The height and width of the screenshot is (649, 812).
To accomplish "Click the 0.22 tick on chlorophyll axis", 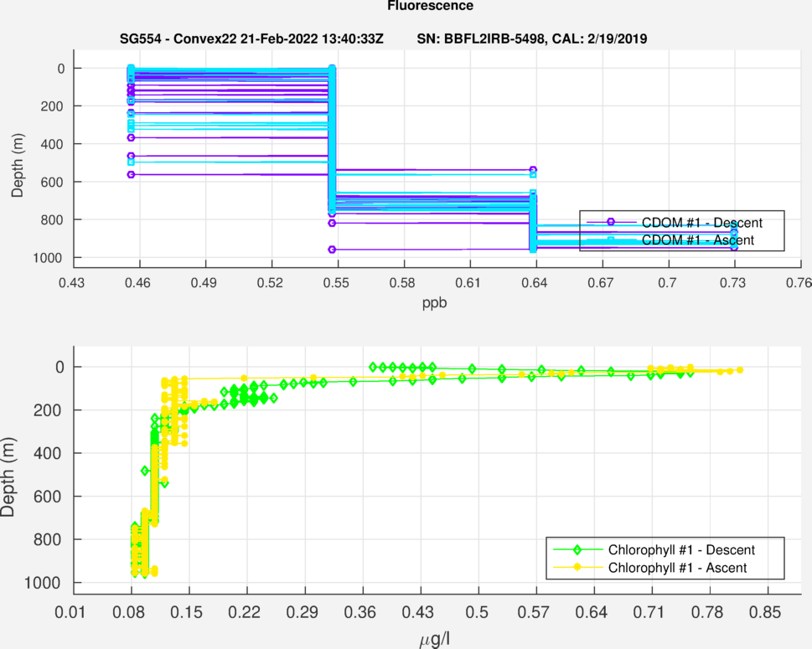I will click(245, 612).
